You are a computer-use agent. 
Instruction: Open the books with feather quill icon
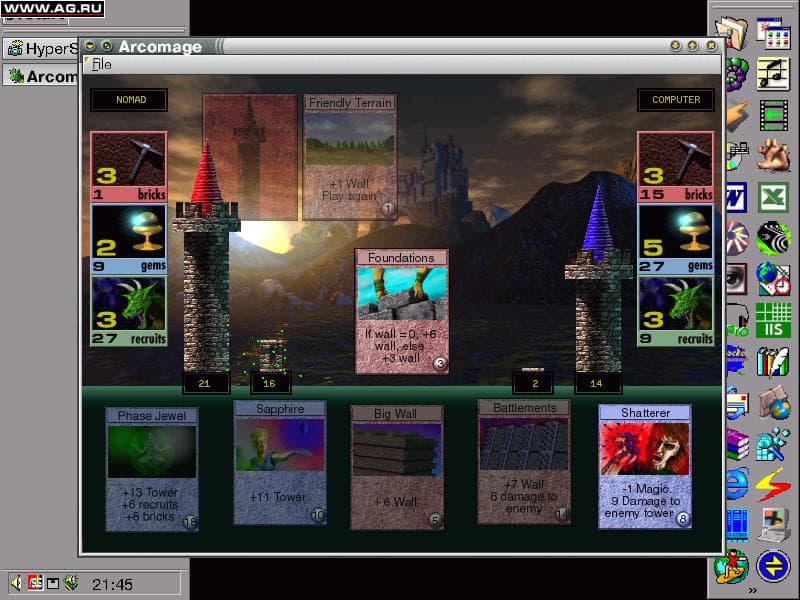point(773,361)
